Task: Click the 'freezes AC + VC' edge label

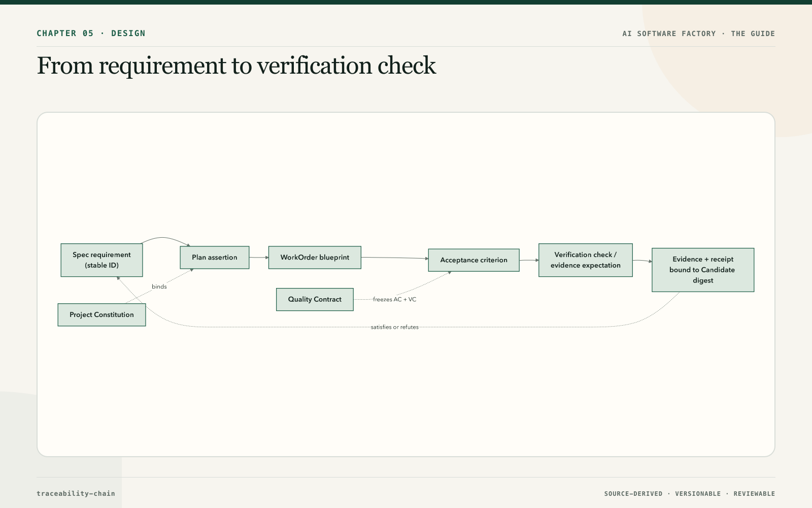Action: click(x=395, y=300)
